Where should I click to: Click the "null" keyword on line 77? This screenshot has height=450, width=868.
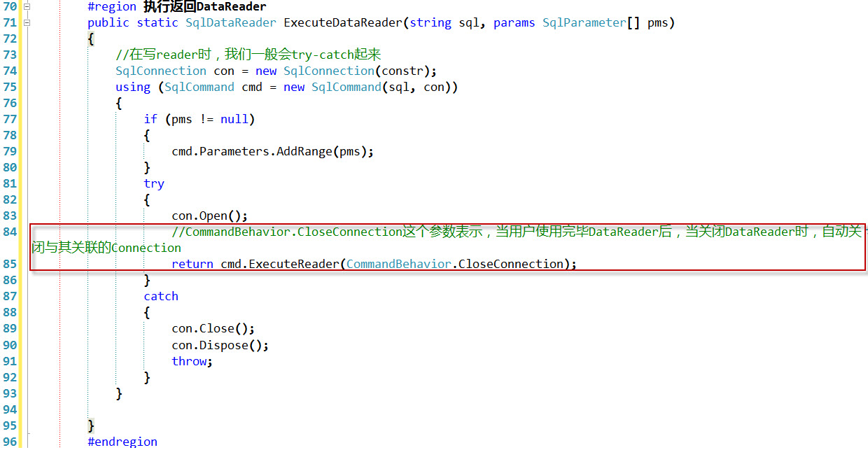click(234, 119)
